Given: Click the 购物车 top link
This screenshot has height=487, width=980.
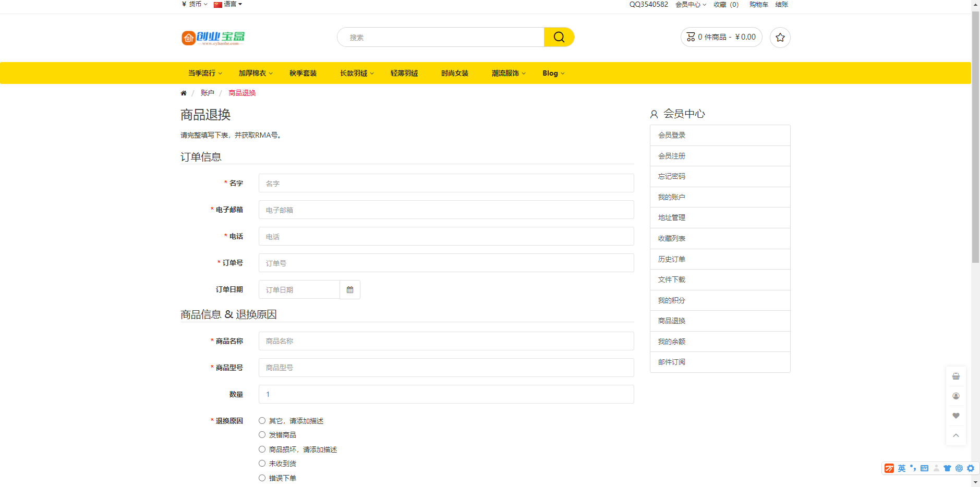Looking at the screenshot, I should (759, 5).
